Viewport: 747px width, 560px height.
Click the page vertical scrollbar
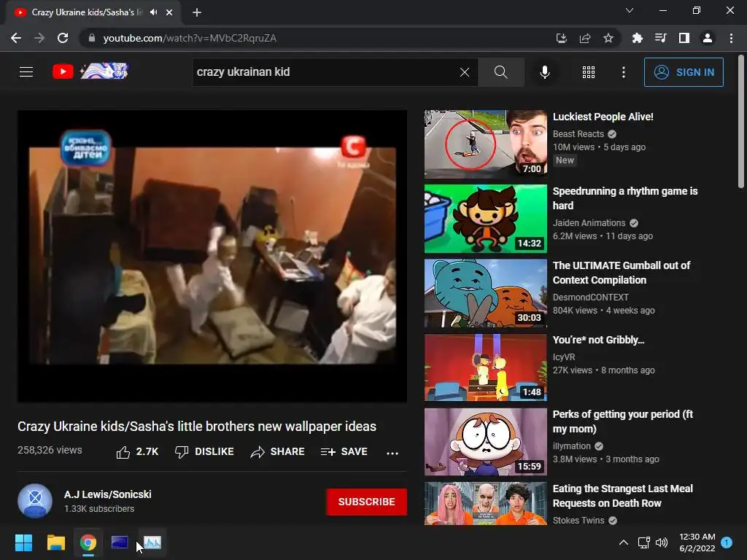pyautogui.click(x=741, y=122)
